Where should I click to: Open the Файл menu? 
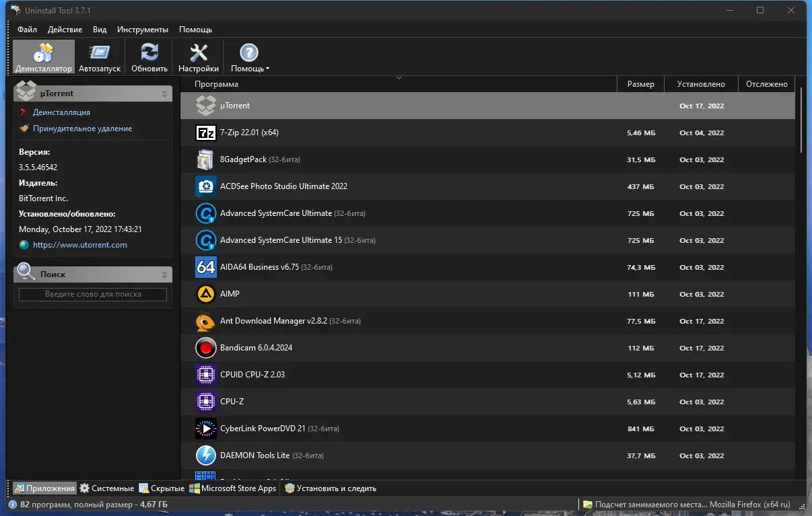pos(28,30)
